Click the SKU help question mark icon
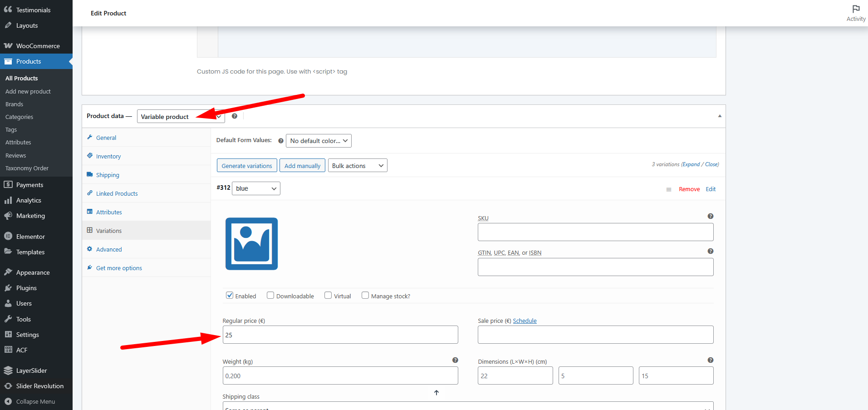Viewport: 868px width, 410px height. pos(710,217)
